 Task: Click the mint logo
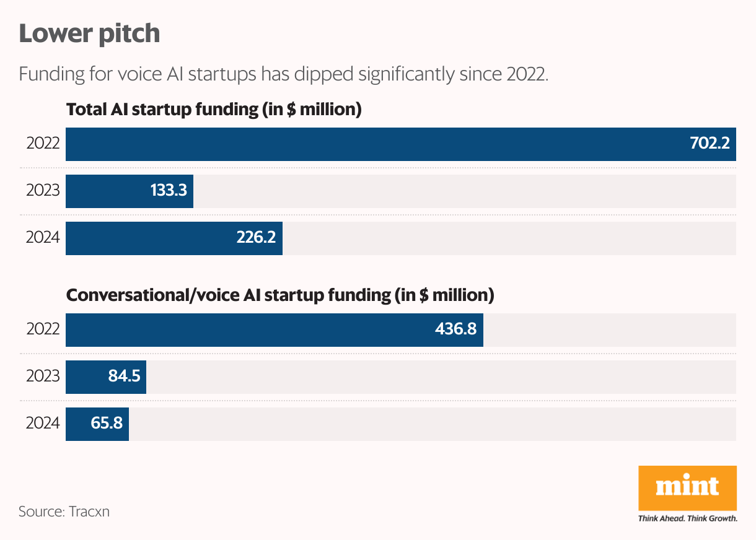(687, 488)
